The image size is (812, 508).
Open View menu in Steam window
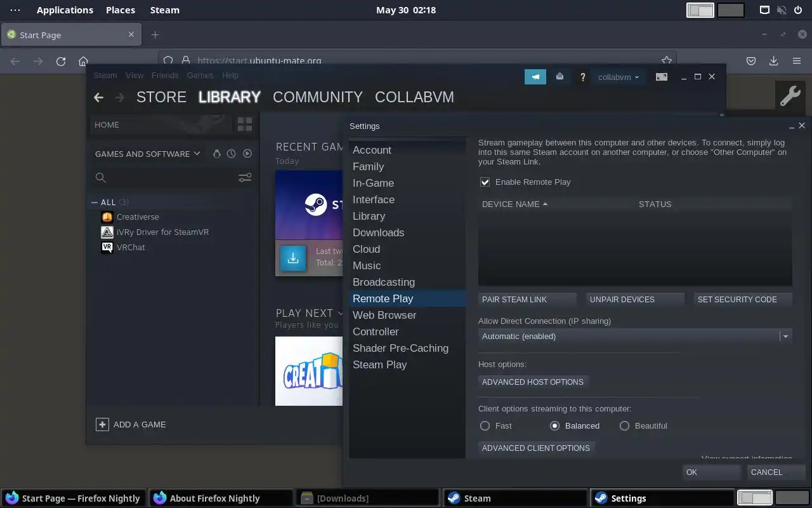(x=134, y=75)
